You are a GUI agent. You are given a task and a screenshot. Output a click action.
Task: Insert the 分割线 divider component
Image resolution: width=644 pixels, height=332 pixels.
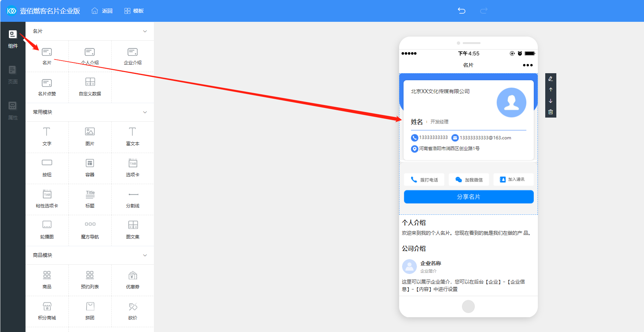133,199
